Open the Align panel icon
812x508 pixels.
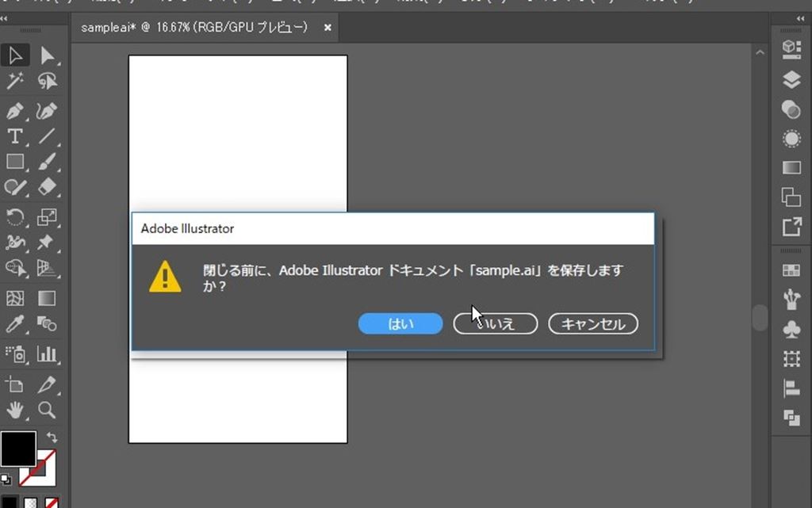click(791, 388)
